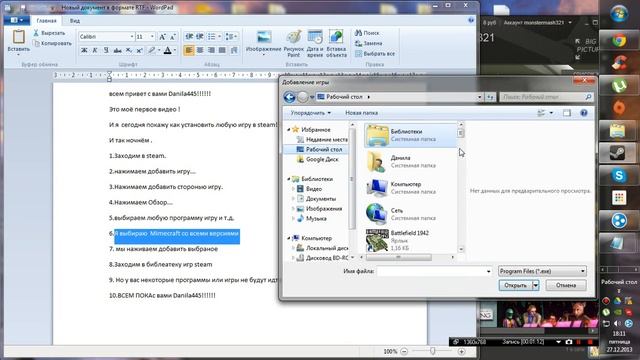Click the Cut (Вырезать) scissors button
This screenshot has width=640, height=360.
coord(49,33)
